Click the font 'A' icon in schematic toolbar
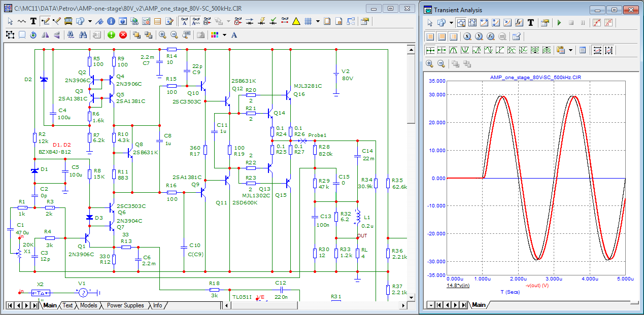This screenshot has height=315, width=644. pos(234,35)
